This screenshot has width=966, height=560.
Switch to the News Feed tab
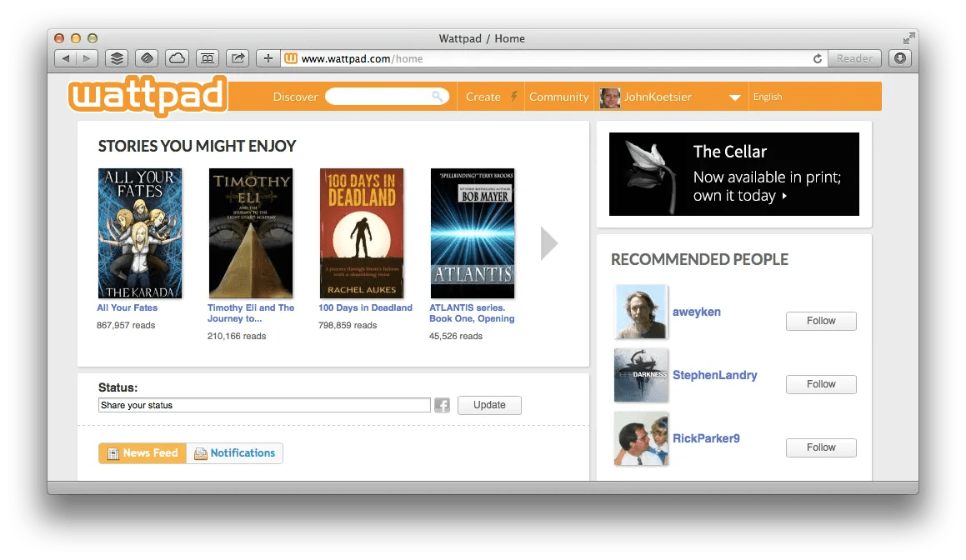click(x=143, y=452)
